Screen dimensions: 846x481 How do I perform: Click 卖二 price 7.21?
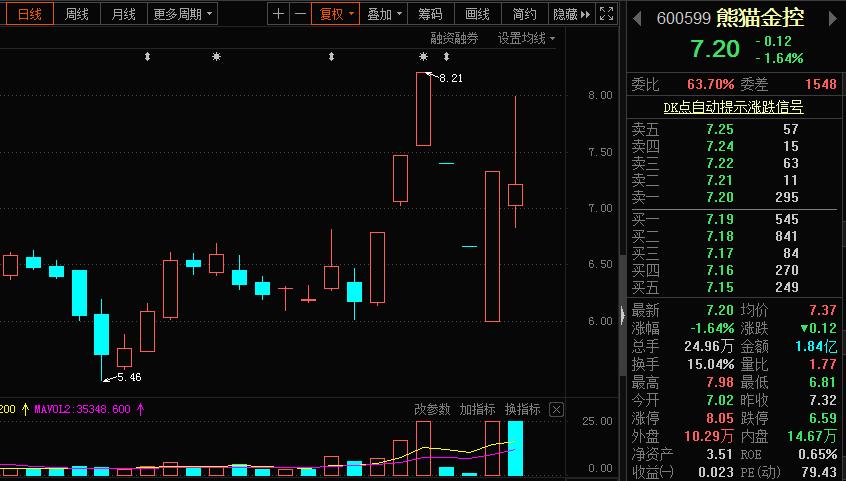[720, 180]
